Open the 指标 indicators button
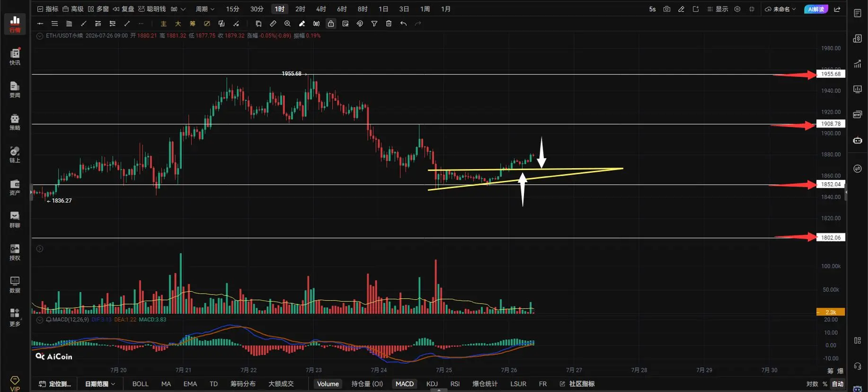The width and height of the screenshot is (868, 392). coord(48,9)
